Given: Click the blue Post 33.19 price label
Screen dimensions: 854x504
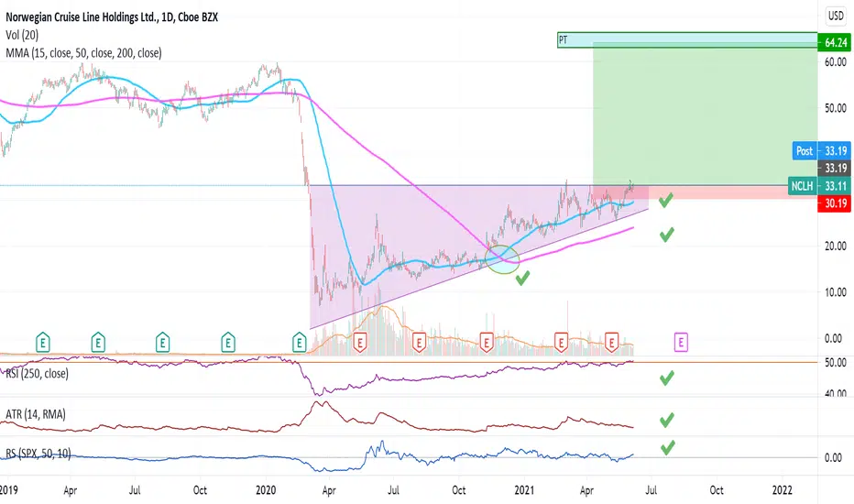Looking at the screenshot, I should point(821,150).
